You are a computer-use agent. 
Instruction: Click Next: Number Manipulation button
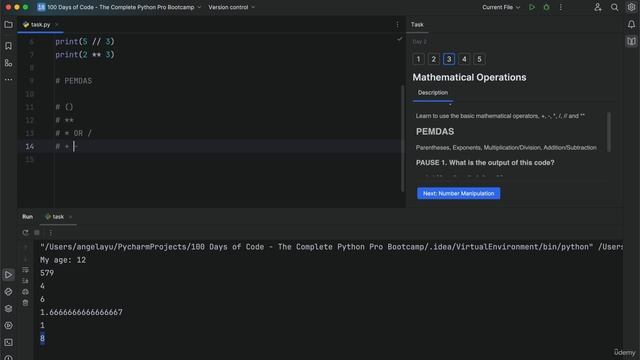[x=458, y=193]
